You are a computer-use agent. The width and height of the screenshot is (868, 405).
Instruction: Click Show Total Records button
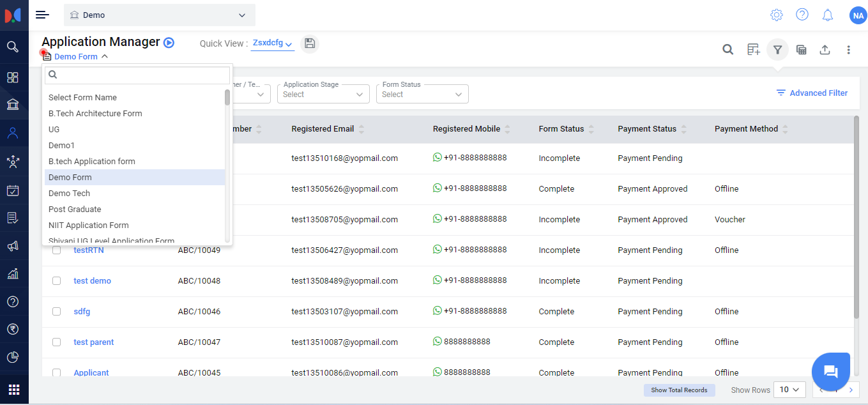(679, 390)
